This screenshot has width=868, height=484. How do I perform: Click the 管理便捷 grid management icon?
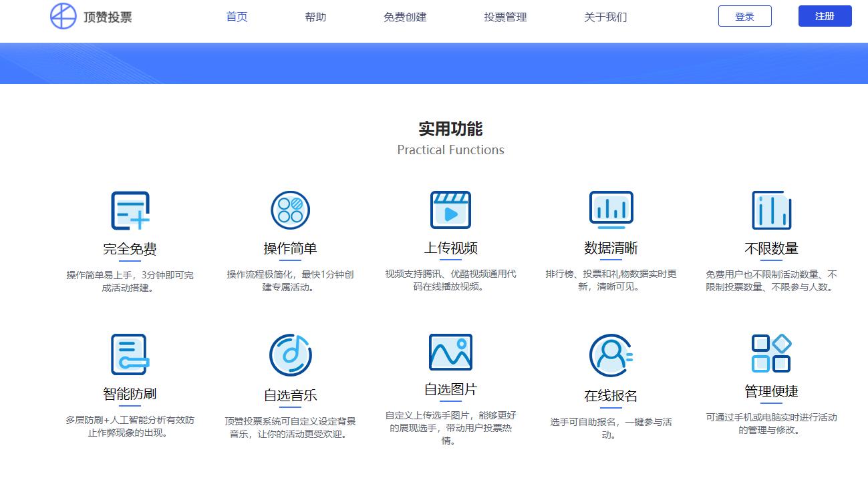point(772,354)
